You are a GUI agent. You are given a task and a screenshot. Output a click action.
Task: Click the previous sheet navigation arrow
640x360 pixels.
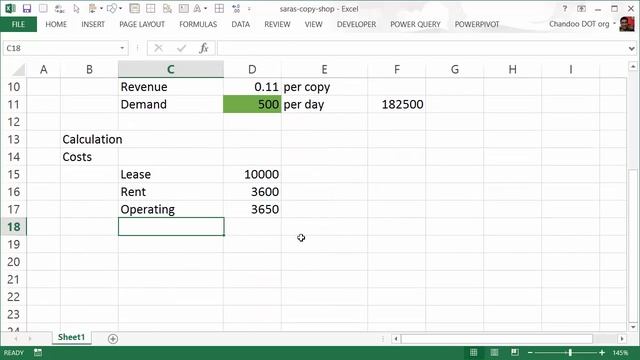point(16,338)
